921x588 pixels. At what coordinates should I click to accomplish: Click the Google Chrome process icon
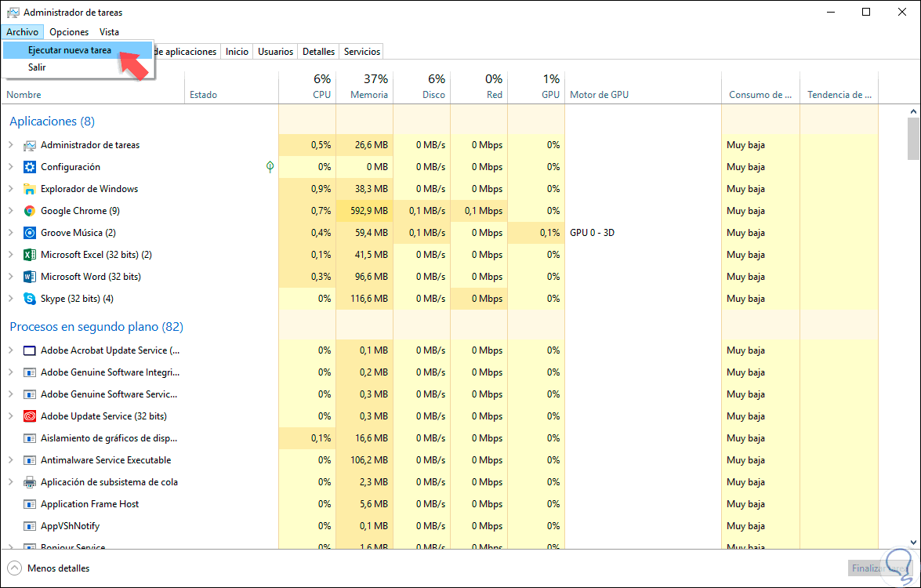pyautogui.click(x=30, y=211)
